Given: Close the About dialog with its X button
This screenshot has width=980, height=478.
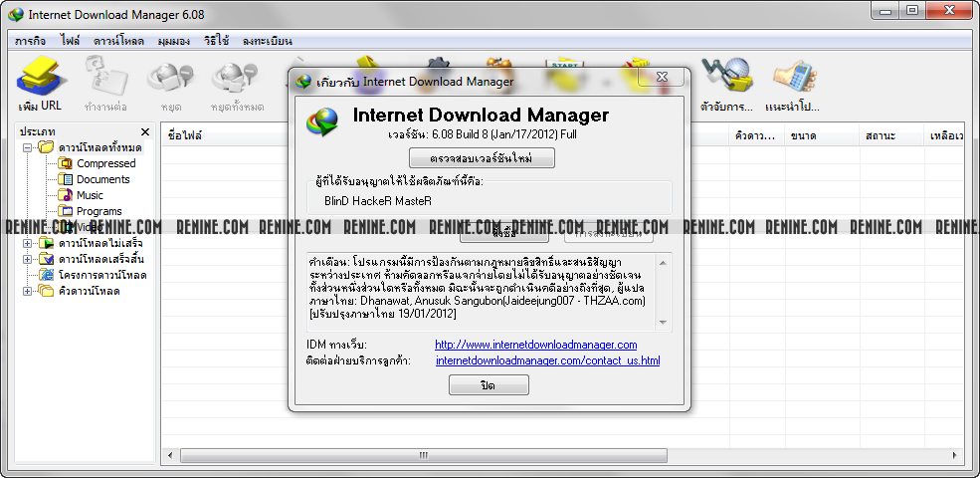Looking at the screenshot, I should point(662,77).
